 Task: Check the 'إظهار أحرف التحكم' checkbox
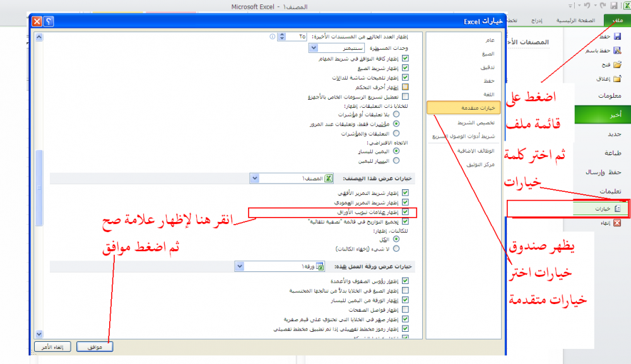tap(405, 87)
